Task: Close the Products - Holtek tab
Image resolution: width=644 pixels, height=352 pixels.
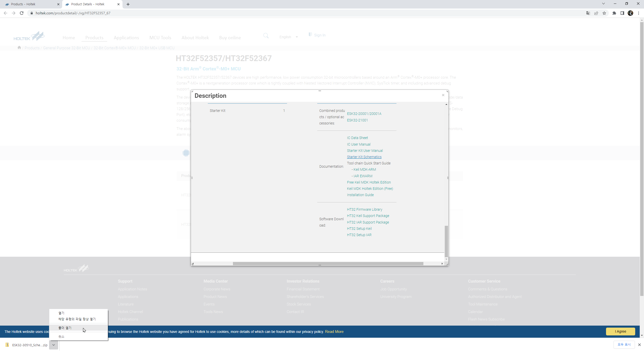Action: [x=58, y=4]
